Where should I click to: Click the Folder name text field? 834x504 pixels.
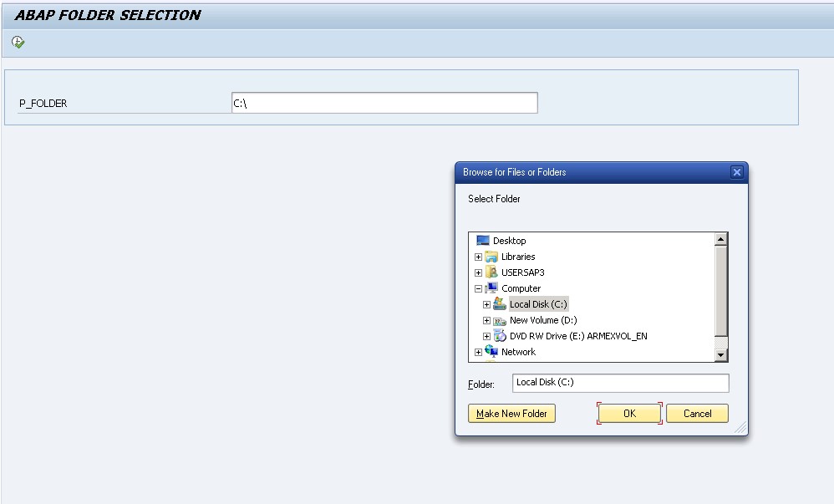tap(620, 383)
